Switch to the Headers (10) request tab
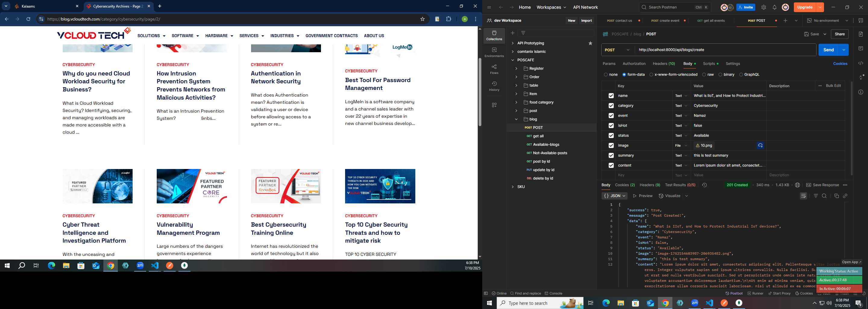The width and height of the screenshot is (868, 309). tap(663, 63)
